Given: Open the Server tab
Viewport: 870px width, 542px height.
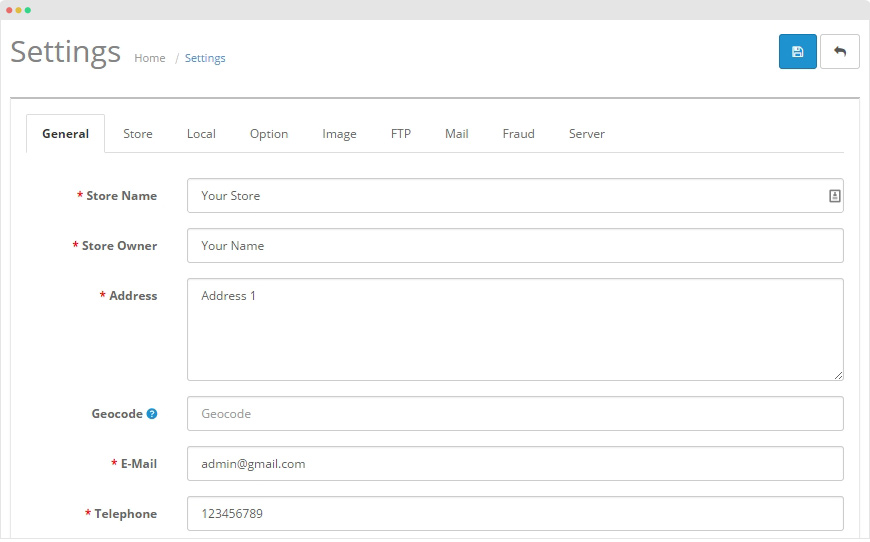Looking at the screenshot, I should pos(586,134).
